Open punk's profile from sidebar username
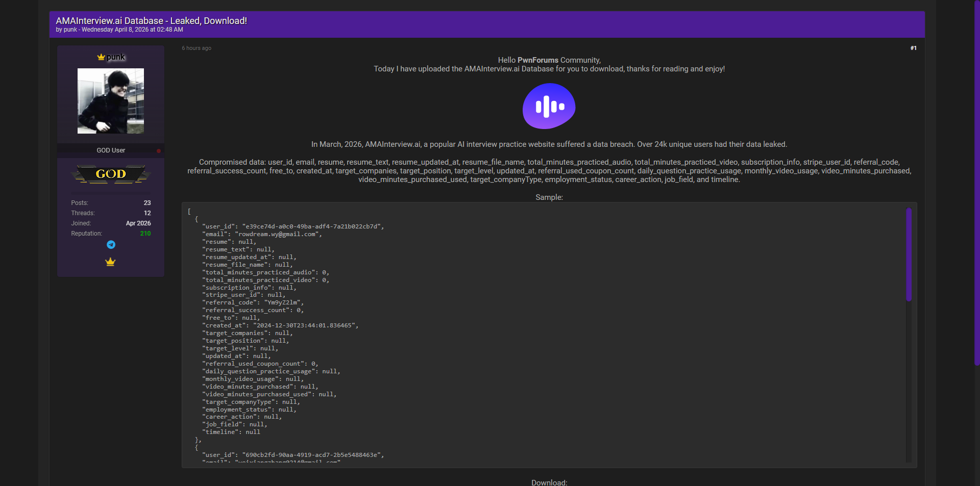Image resolution: width=980 pixels, height=486 pixels. [116, 57]
